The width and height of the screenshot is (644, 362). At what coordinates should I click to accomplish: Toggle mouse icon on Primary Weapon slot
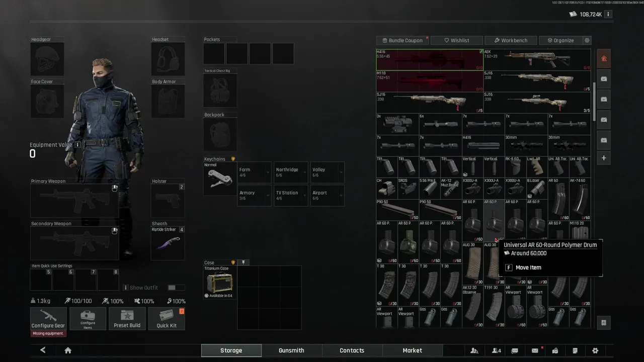point(115,188)
